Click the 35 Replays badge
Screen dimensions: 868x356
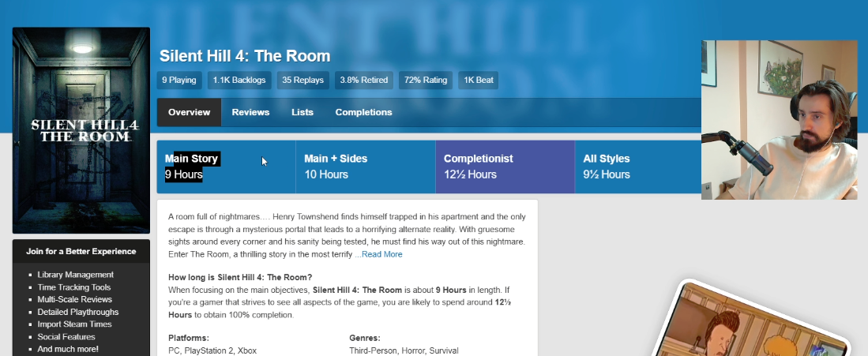point(302,81)
